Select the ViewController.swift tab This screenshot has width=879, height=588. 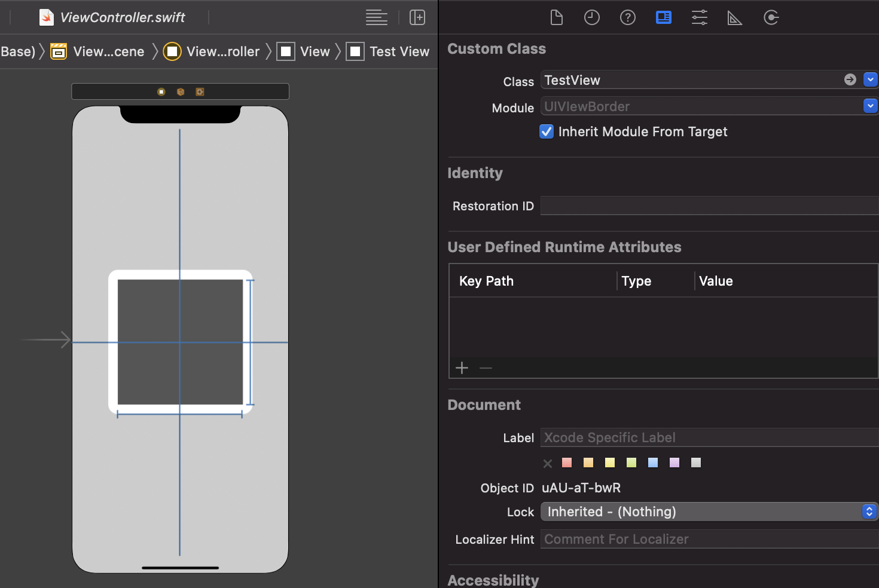pos(112,17)
